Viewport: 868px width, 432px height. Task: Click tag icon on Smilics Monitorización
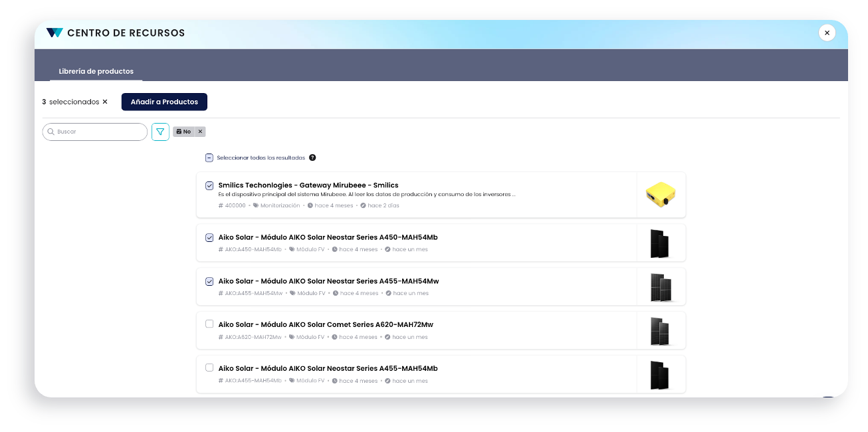coord(256,205)
